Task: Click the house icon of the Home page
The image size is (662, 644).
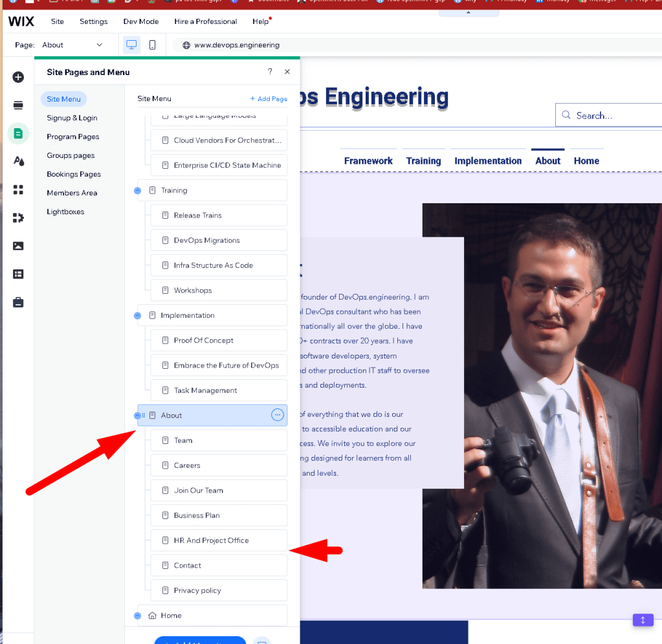Action: [x=153, y=616]
